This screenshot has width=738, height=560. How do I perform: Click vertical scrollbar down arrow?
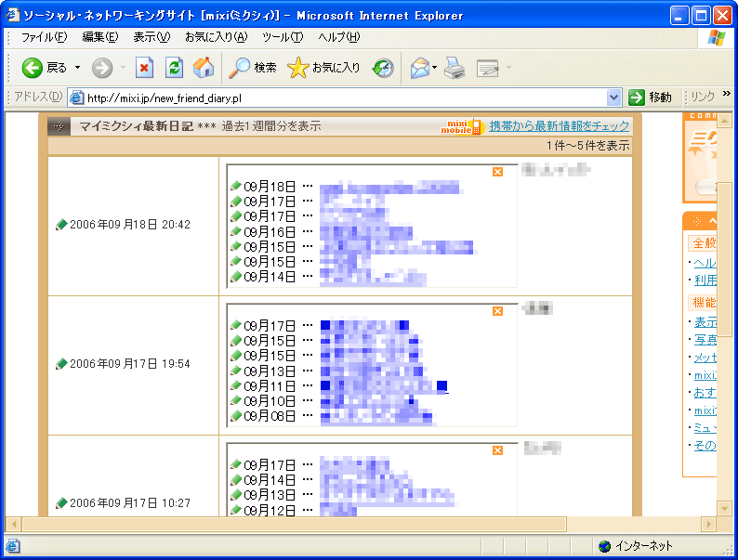(724, 508)
